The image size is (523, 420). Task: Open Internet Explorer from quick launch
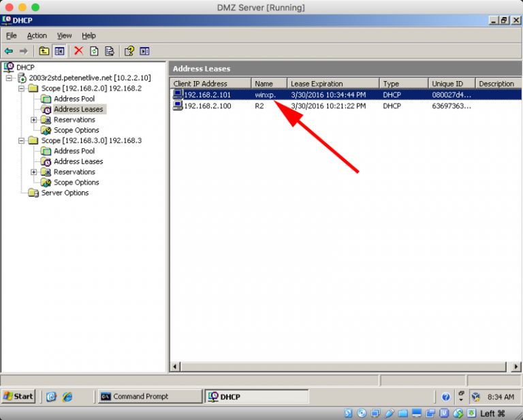tap(67, 396)
